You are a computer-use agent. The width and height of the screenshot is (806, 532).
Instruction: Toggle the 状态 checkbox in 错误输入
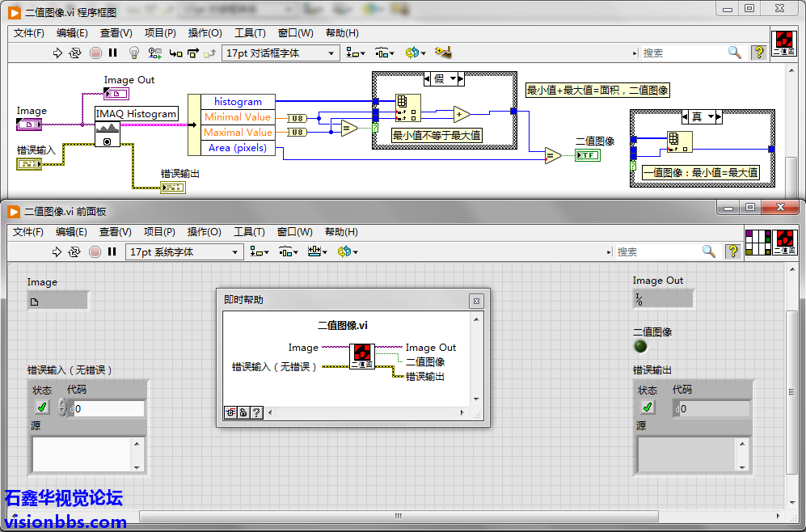[x=42, y=407]
